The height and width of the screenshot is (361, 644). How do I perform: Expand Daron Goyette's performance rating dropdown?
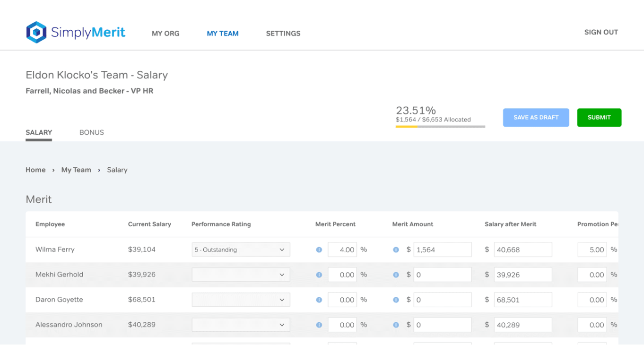[241, 300]
